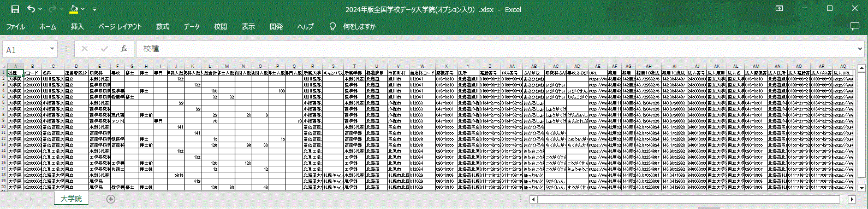Click header cell 法人URL in column AQ
The height and width of the screenshot is (209, 868).
(x=843, y=72)
